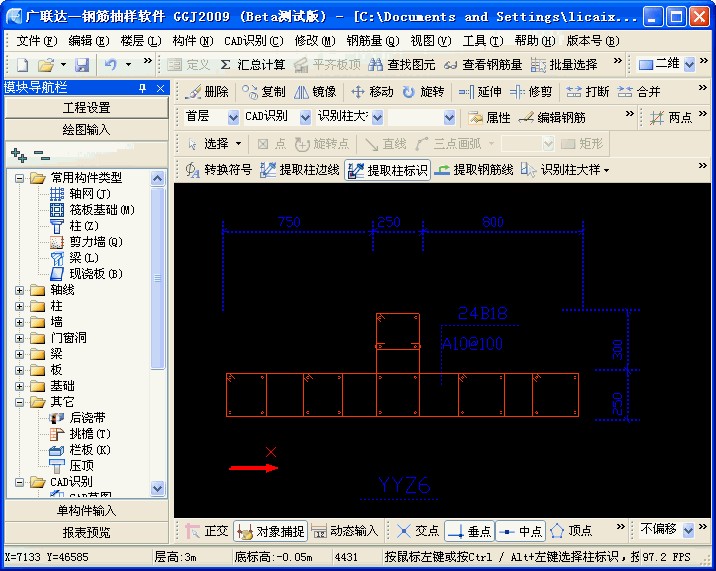
Task: Open 识别柱大样 tool dropdown arrow
Action: coord(606,170)
